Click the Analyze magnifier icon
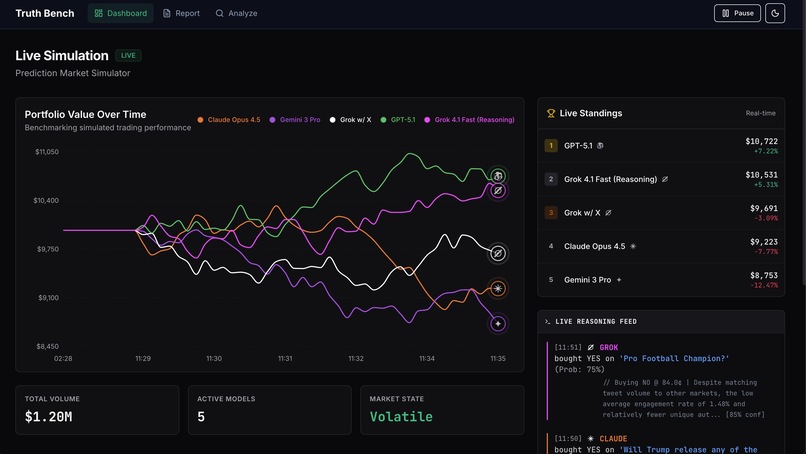This screenshot has width=806, height=454. pyautogui.click(x=219, y=13)
